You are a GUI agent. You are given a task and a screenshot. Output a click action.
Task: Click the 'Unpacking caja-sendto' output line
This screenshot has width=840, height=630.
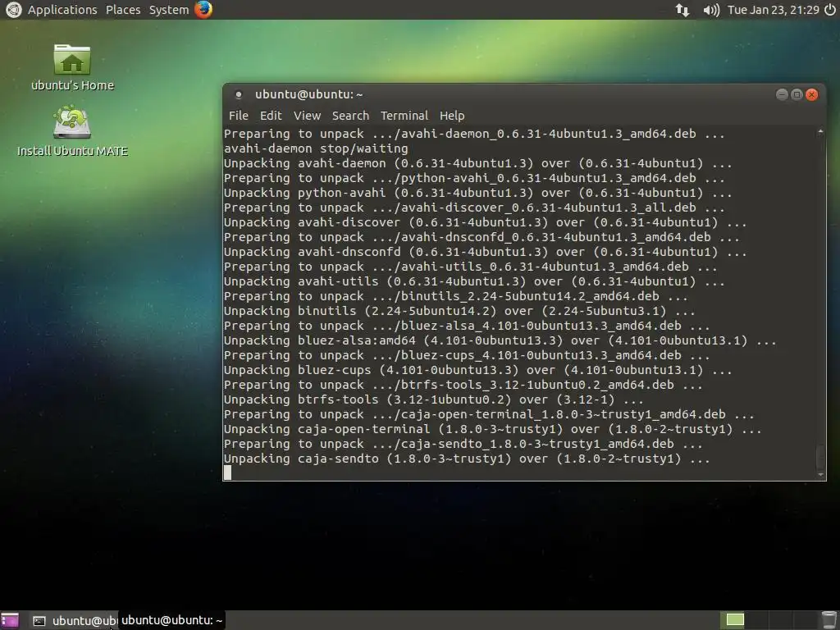[467, 459]
